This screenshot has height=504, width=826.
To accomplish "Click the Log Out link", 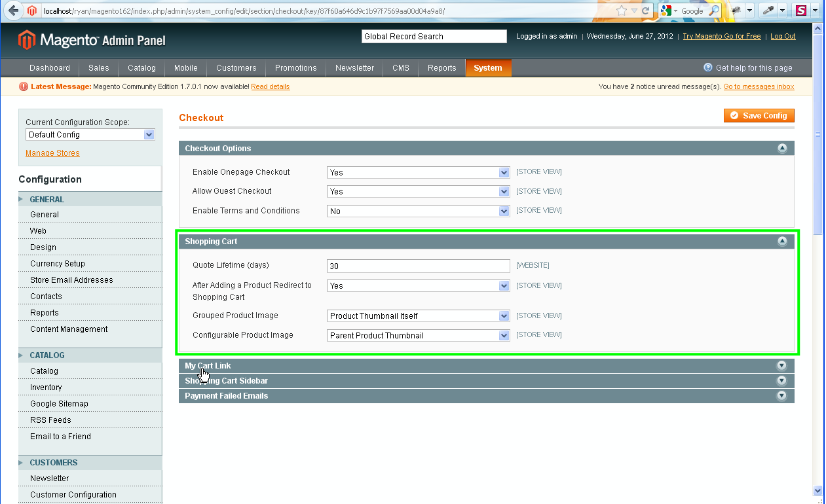I will 783,37.
